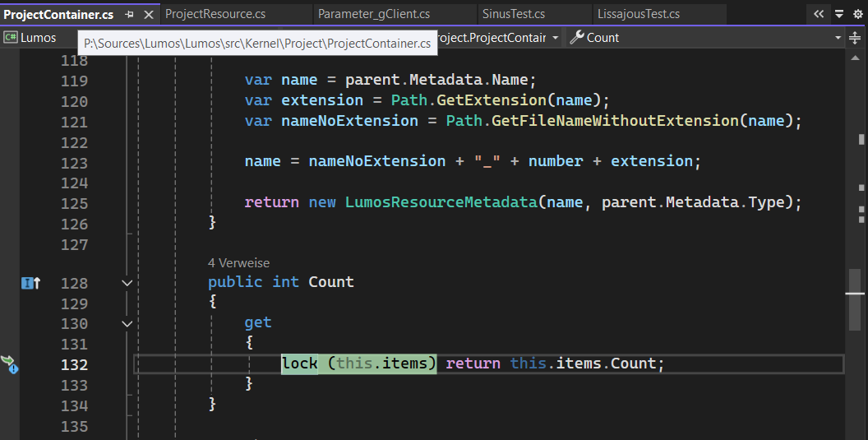Collapse the get accessor at line 130
The image size is (868, 440).
point(127,323)
